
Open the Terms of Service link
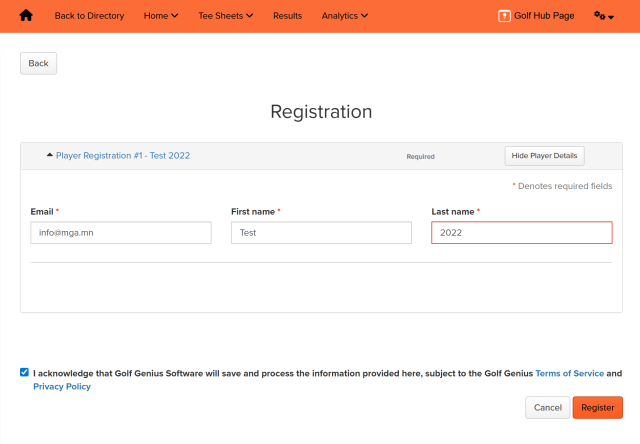click(x=569, y=373)
